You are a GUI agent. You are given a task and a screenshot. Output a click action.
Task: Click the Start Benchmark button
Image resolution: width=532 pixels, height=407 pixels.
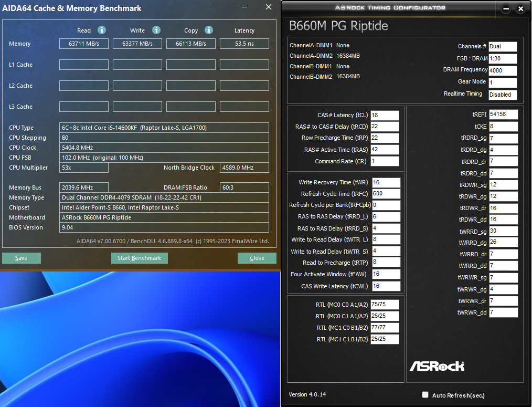click(140, 258)
